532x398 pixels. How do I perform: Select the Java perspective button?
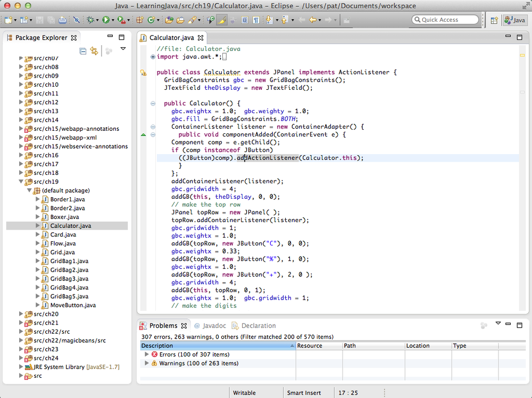pos(515,20)
